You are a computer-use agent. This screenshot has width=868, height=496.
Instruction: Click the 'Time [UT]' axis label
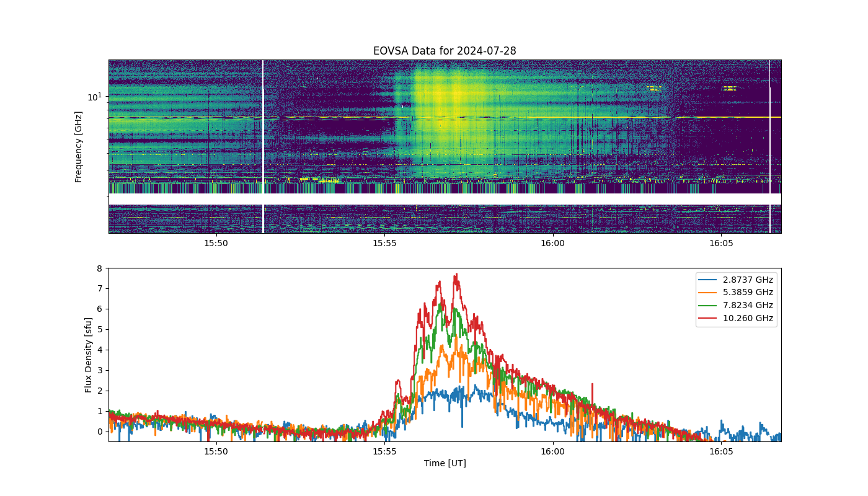coord(445,463)
